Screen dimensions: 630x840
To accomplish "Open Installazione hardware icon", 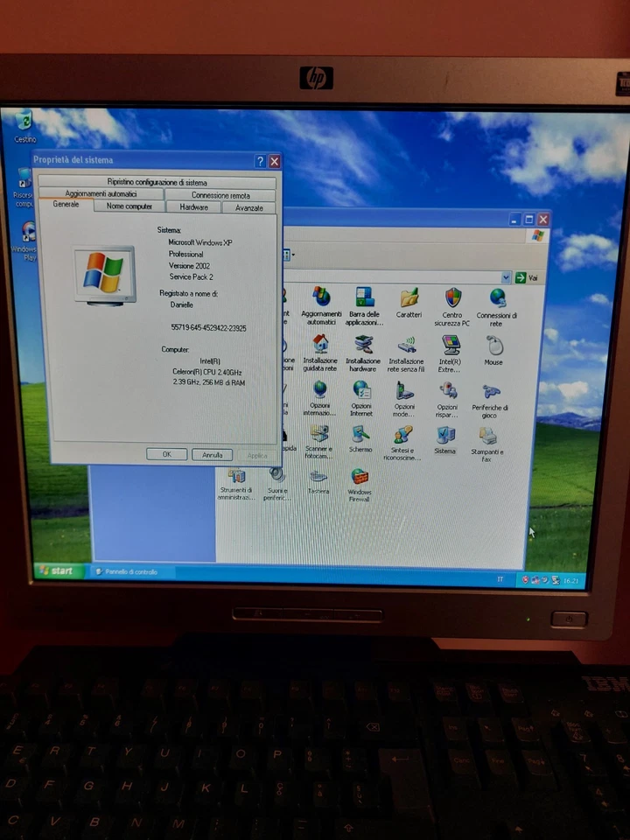I will coord(362,353).
